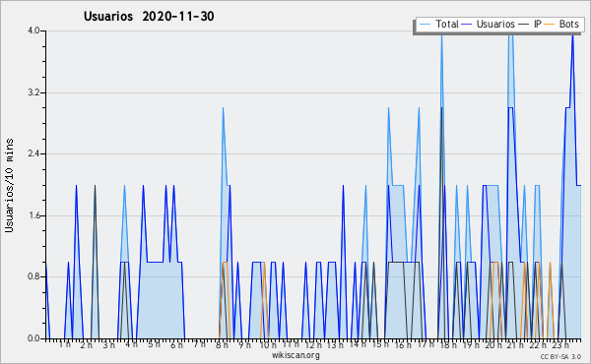Click the chart title 'Usuarios 2020-11-30'
This screenshot has width=591, height=364.
pyautogui.click(x=149, y=17)
